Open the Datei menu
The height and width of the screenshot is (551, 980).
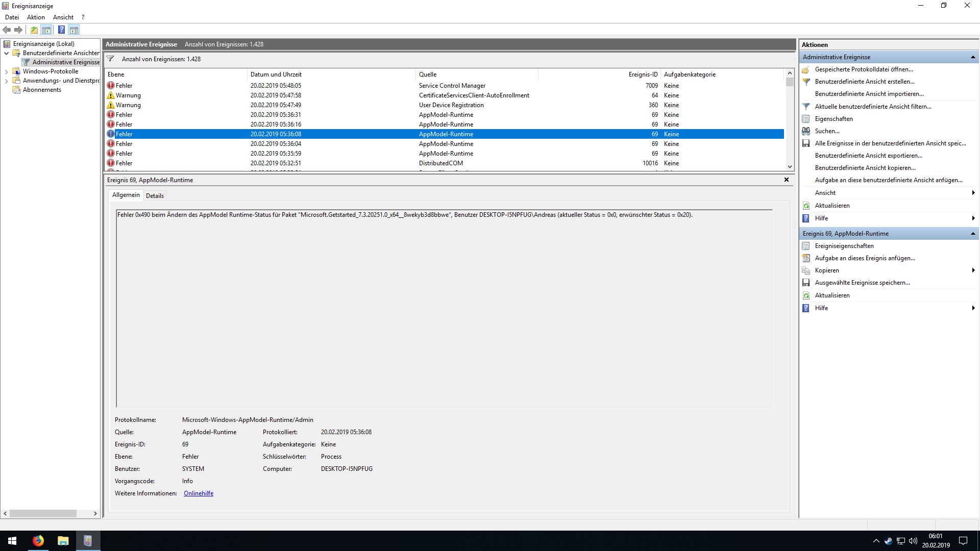click(12, 17)
